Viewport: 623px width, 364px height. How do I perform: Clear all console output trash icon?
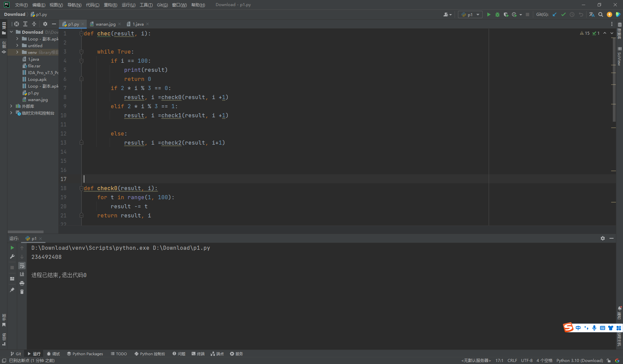(x=22, y=292)
